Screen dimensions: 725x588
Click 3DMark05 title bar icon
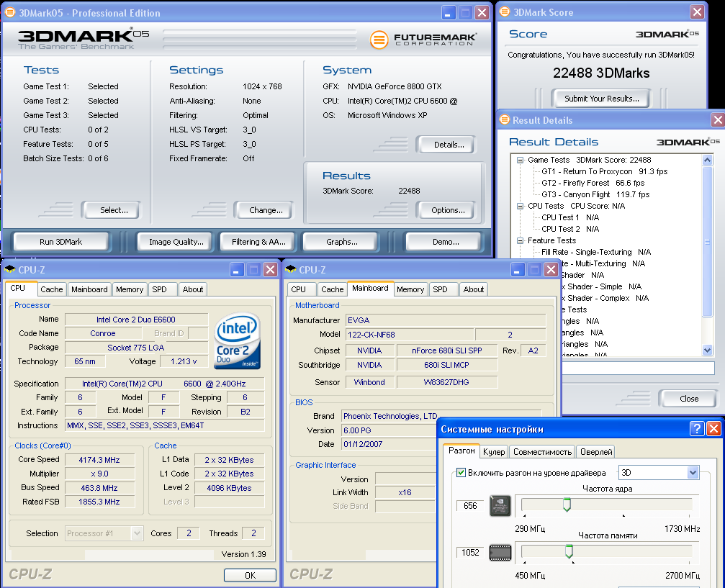pos(9,12)
